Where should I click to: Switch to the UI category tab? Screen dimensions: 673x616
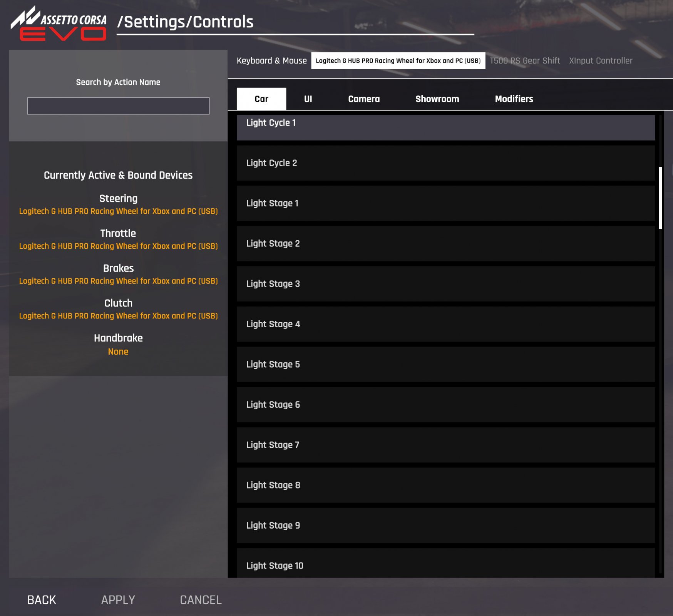pos(308,99)
